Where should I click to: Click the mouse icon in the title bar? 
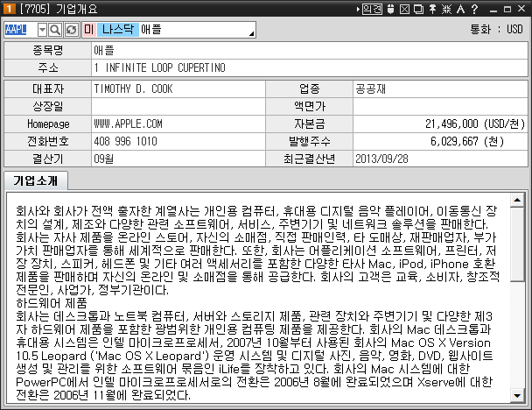click(x=390, y=9)
